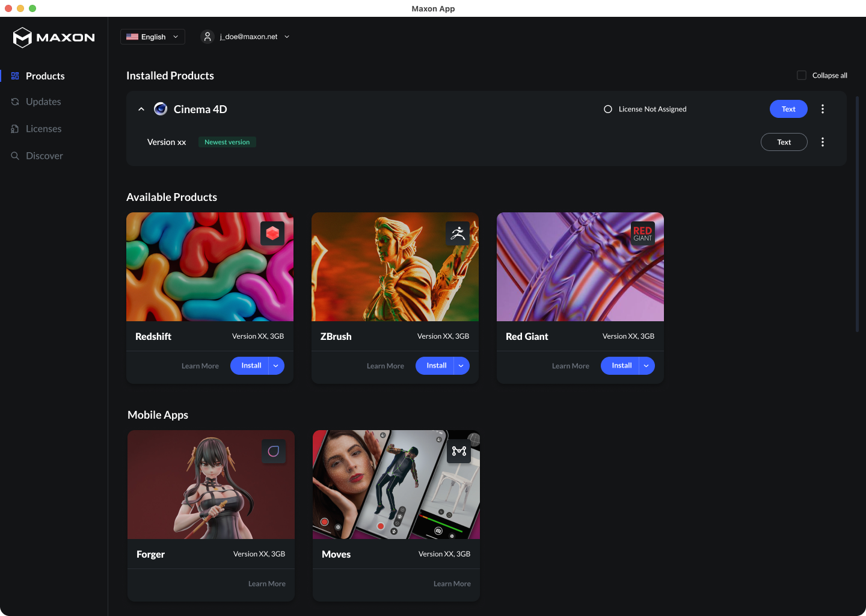866x616 pixels.
Task: Click the Redshift colorful thumbnail image
Action: 210,266
